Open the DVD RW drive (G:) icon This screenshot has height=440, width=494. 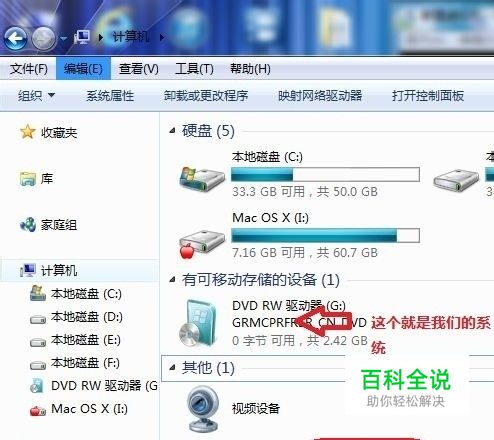pos(198,323)
